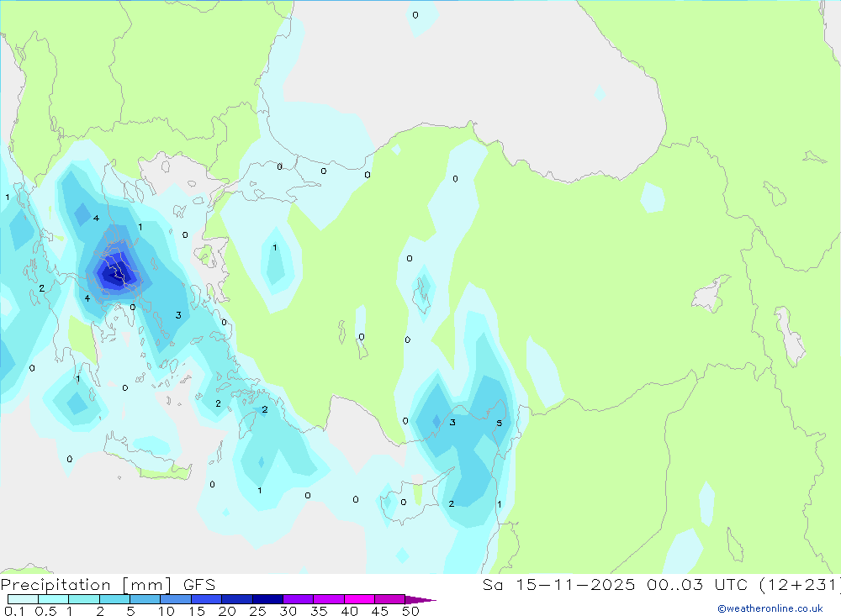
Task: Click the '25' legend scale label
Action: [257, 611]
